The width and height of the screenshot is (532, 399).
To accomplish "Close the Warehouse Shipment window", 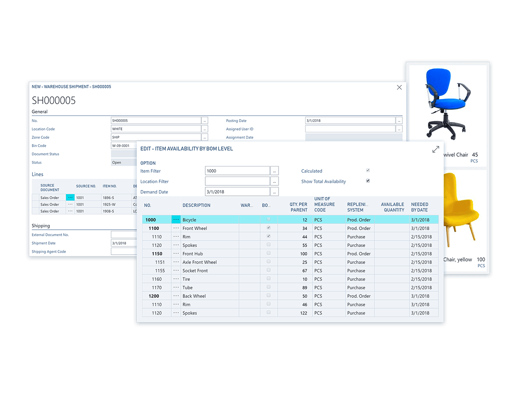I will (399, 87).
